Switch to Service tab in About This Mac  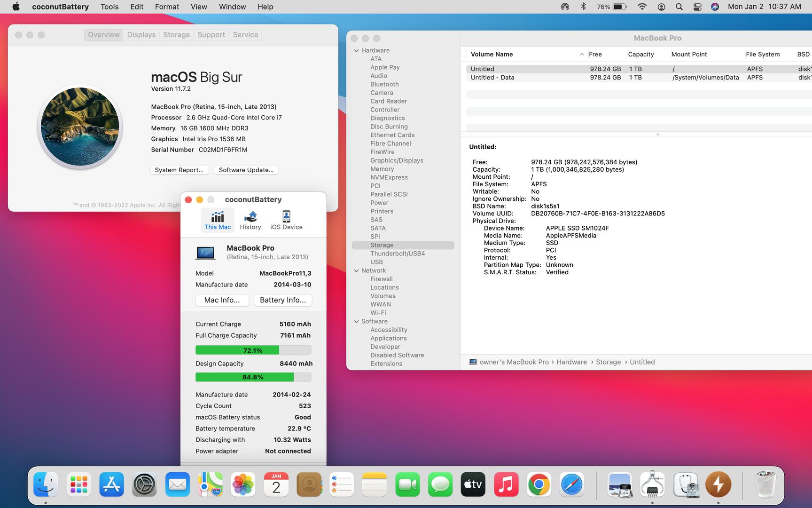coord(245,35)
